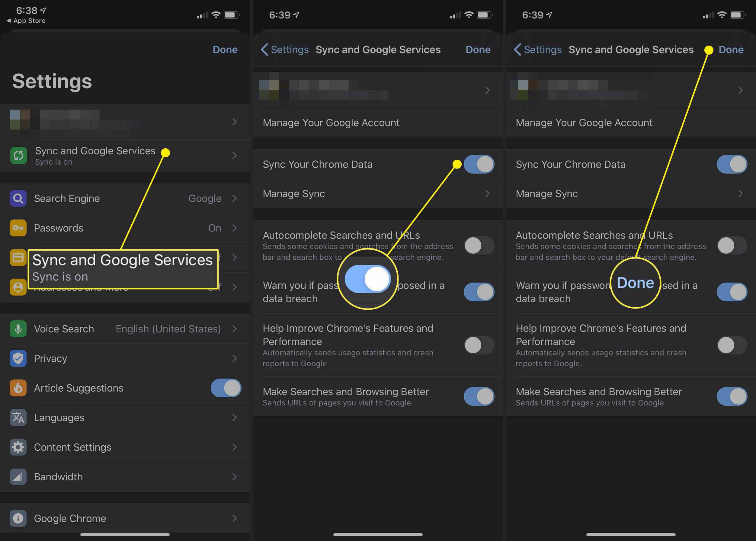Tap Done at top of right Sync screen
The height and width of the screenshot is (541, 756).
click(731, 50)
